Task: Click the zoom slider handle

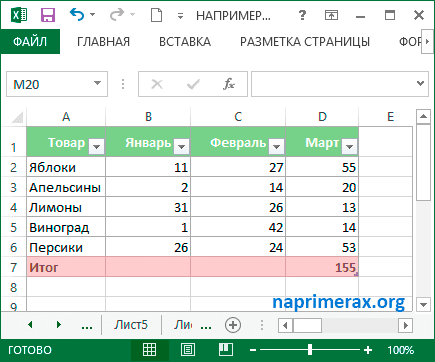Action: point(310,350)
